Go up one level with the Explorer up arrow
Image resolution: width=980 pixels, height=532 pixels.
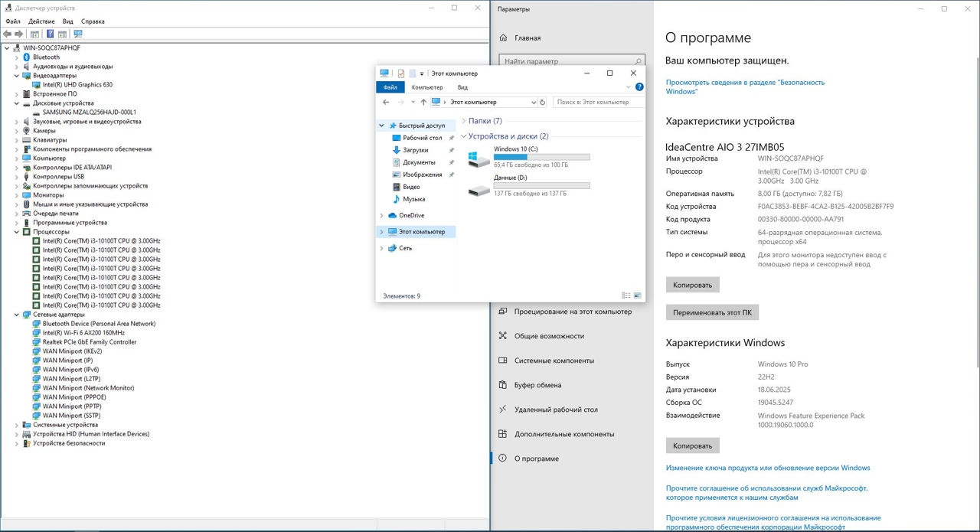423,102
